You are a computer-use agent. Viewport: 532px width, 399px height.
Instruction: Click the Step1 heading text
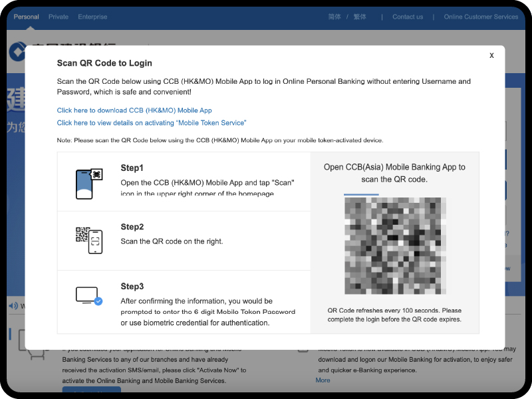point(132,168)
